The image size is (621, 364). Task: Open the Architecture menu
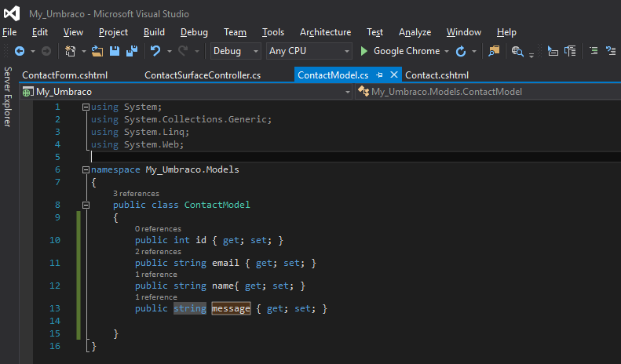pos(325,32)
